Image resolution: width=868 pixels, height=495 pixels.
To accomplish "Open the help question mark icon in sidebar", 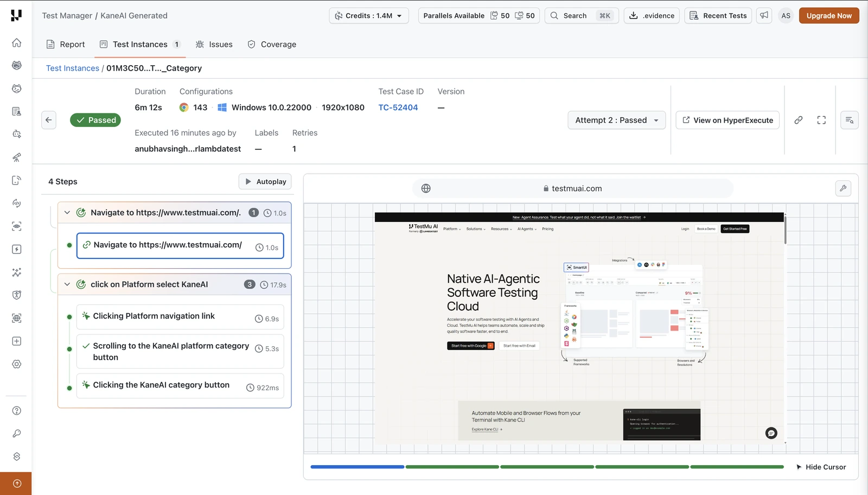I will click(x=17, y=410).
